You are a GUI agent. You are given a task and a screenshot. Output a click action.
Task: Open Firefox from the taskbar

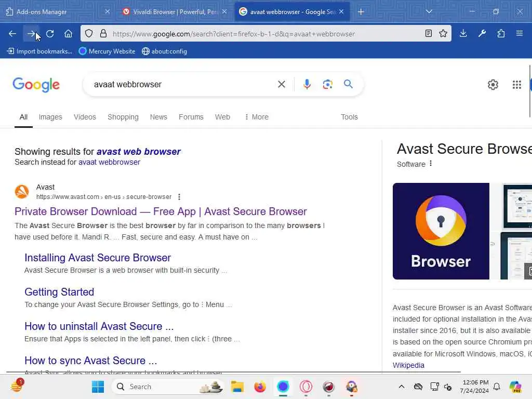click(x=260, y=387)
